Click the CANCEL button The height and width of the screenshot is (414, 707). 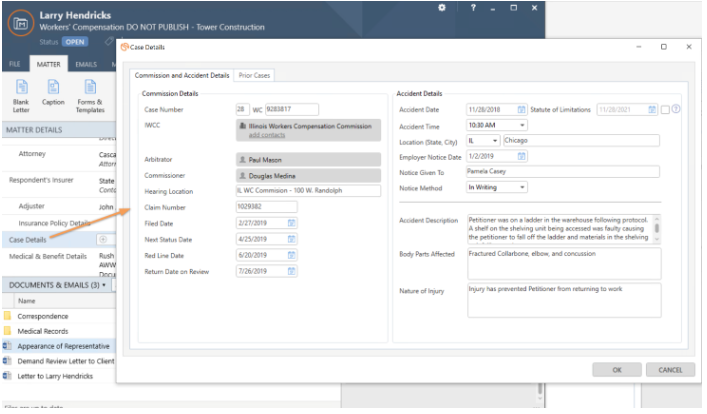670,370
